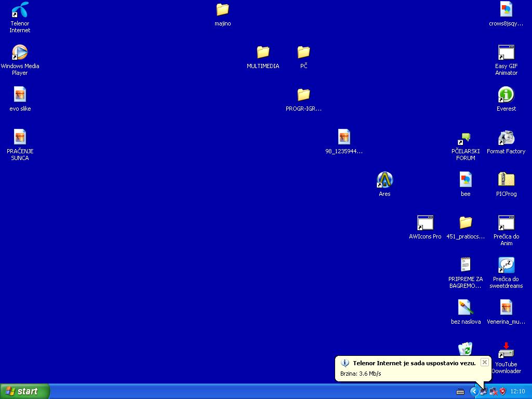Open the Start menu
Screen dimensions: 532x399
pyautogui.click(x=25, y=391)
